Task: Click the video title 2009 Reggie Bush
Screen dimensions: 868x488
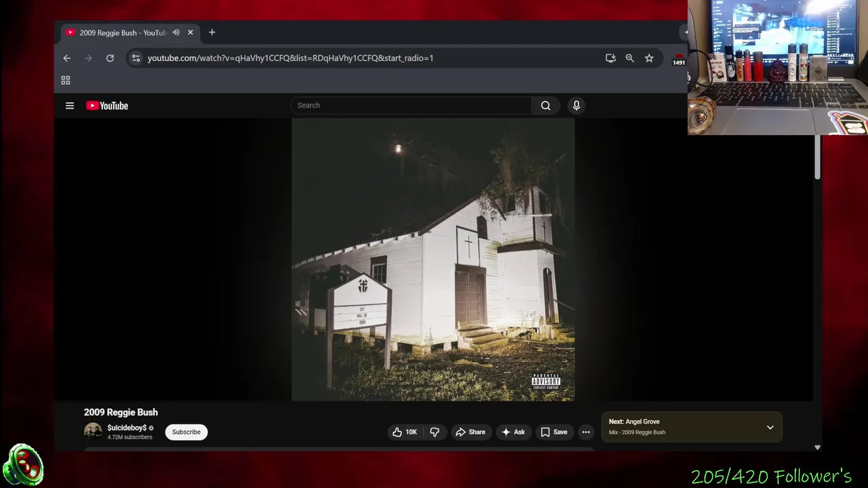Action: (121, 412)
